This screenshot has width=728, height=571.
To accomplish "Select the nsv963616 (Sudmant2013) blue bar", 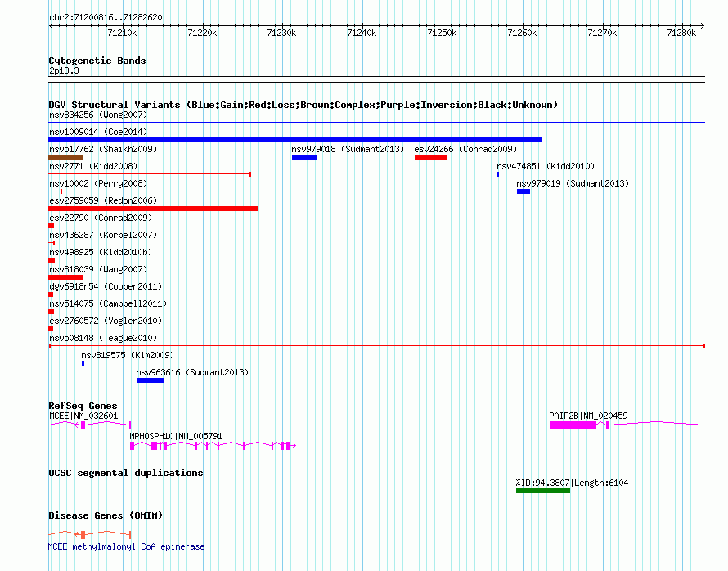I will coord(151,380).
